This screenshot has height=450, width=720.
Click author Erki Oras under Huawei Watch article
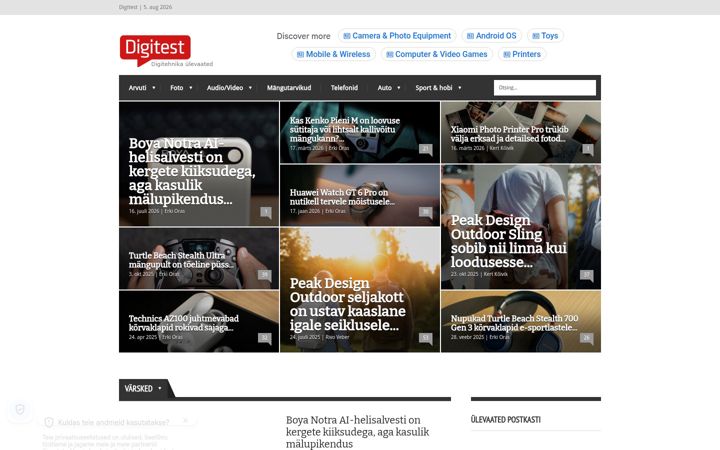tap(336, 211)
